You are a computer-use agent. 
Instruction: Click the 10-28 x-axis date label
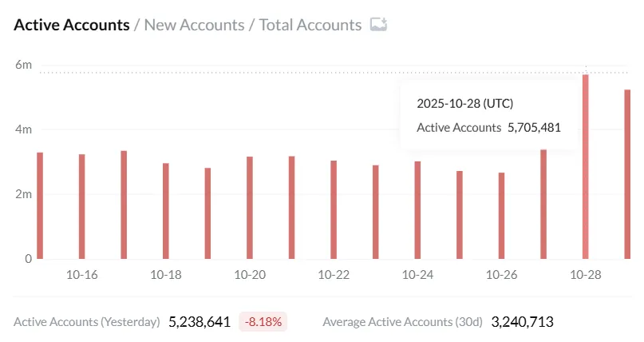pos(586,274)
